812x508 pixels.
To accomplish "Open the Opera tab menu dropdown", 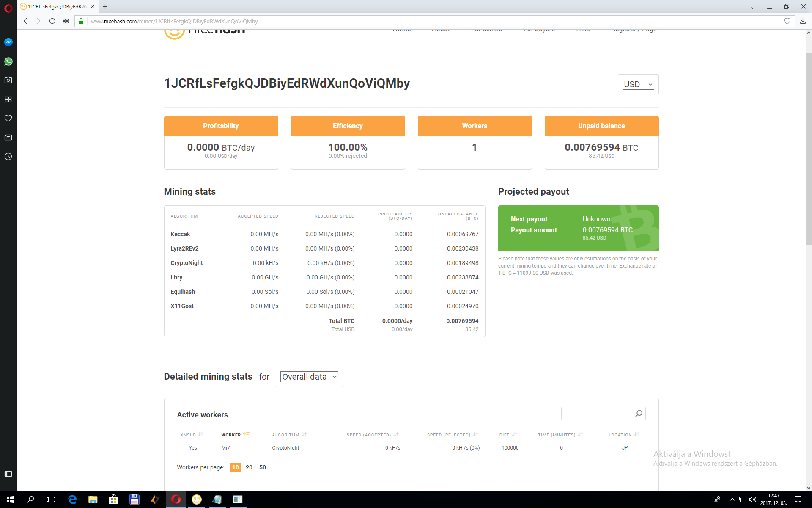I will (x=753, y=6).
